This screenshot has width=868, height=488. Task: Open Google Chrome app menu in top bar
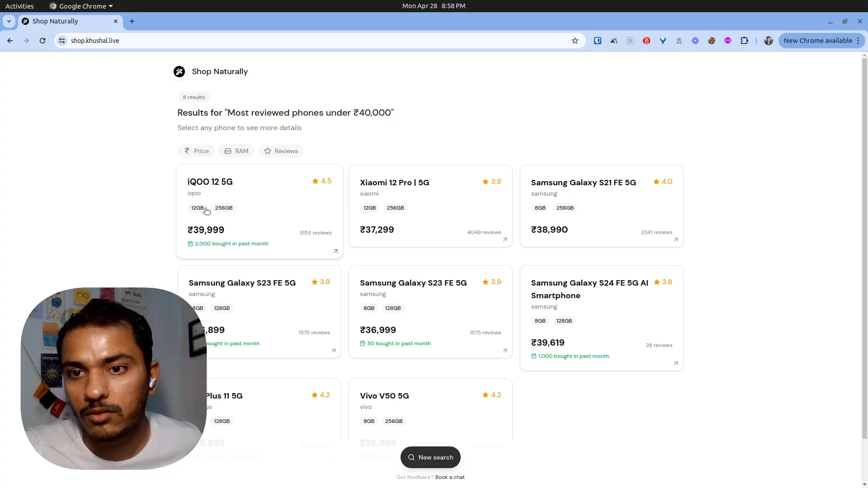coord(81,6)
